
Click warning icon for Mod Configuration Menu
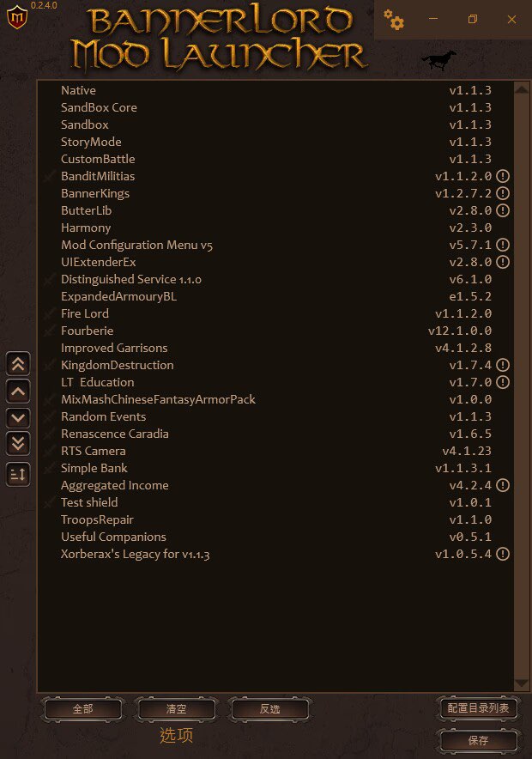[x=503, y=245]
